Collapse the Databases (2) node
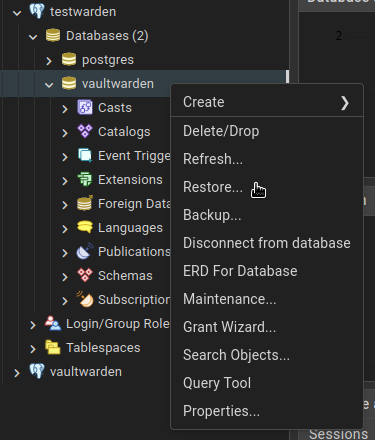Screen dimensions: 375x440 click(x=33, y=37)
